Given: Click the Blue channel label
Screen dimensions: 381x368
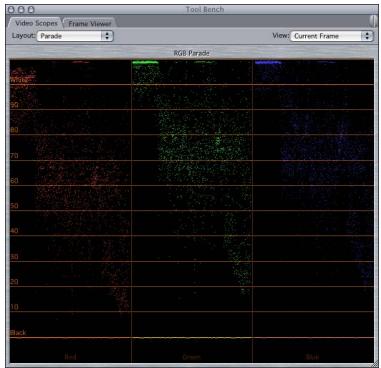Looking at the screenshot, I should [313, 357].
